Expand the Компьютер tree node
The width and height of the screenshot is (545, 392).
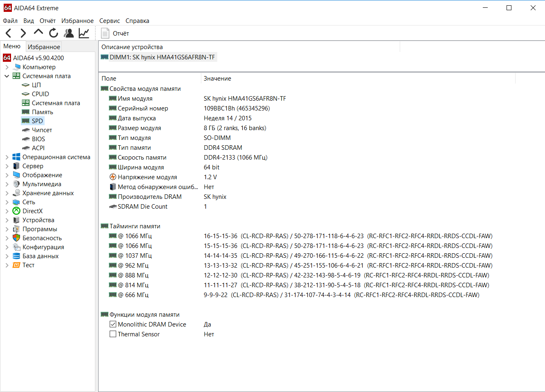point(7,67)
